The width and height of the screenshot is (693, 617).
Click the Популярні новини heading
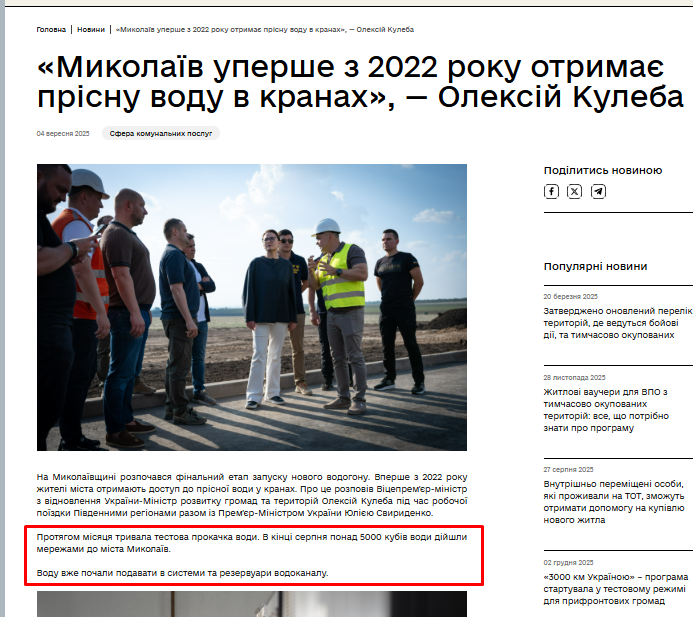(595, 267)
